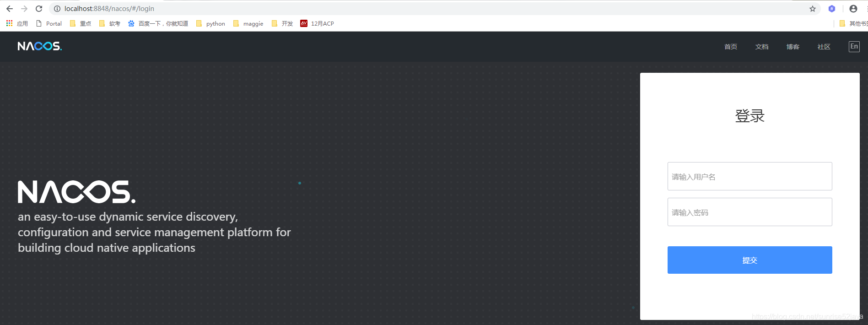Click the address bar URL localhost:8848
This screenshot has width=868, height=325.
[109, 9]
